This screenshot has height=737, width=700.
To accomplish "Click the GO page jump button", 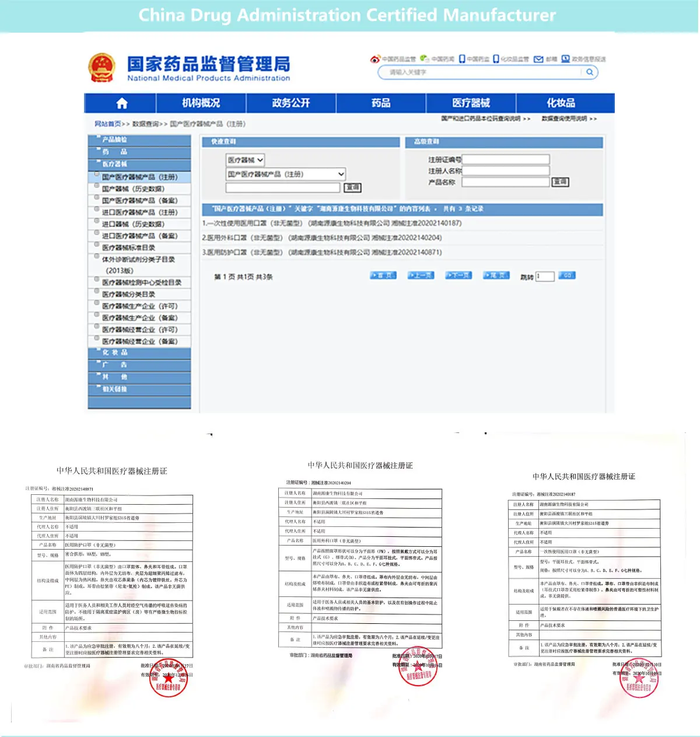I will pyautogui.click(x=567, y=275).
